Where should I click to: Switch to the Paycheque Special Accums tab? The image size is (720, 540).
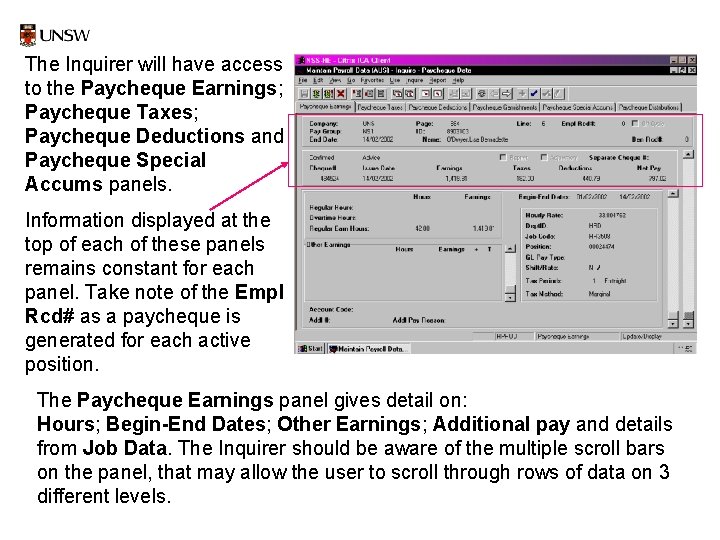[x=578, y=107]
